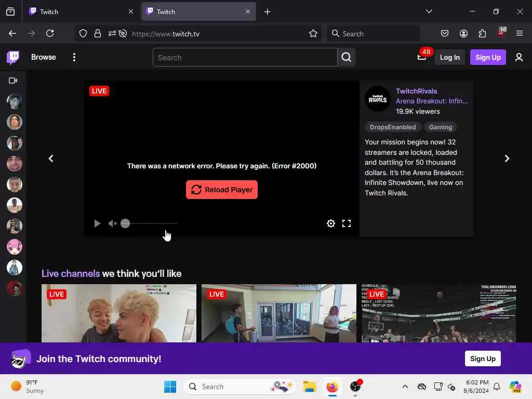
Task: Click the Log In button
Action: pyautogui.click(x=449, y=57)
